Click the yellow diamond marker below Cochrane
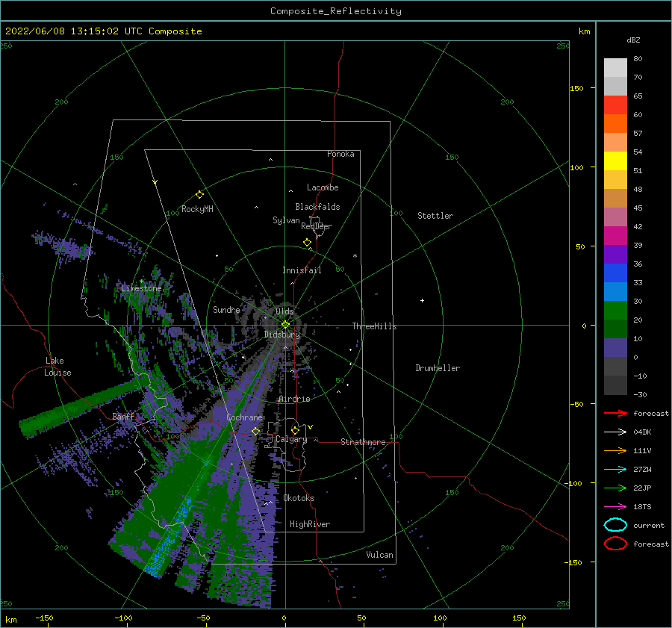Viewport: 672px width, 628px height. coord(256,431)
